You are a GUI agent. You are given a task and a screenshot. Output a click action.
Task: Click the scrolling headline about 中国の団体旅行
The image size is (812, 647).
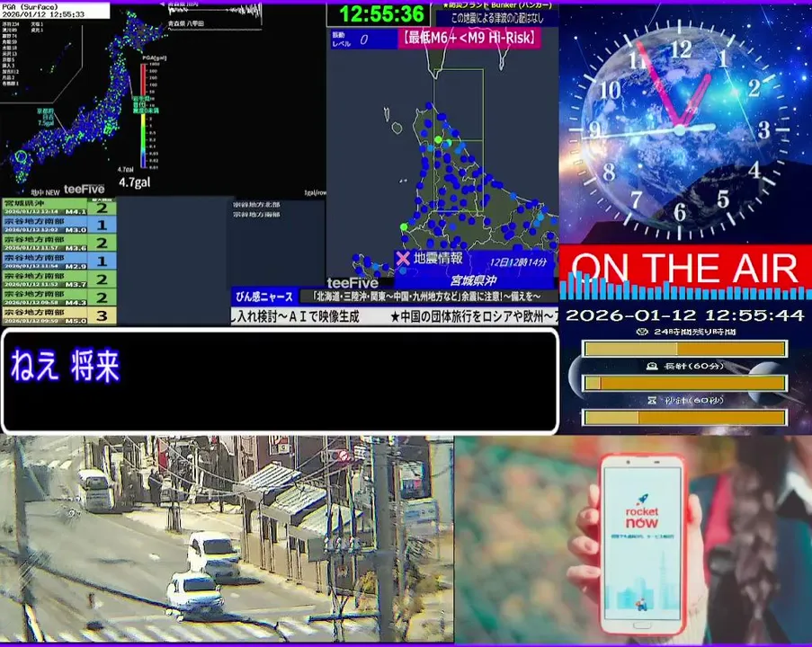pyautogui.click(x=474, y=317)
